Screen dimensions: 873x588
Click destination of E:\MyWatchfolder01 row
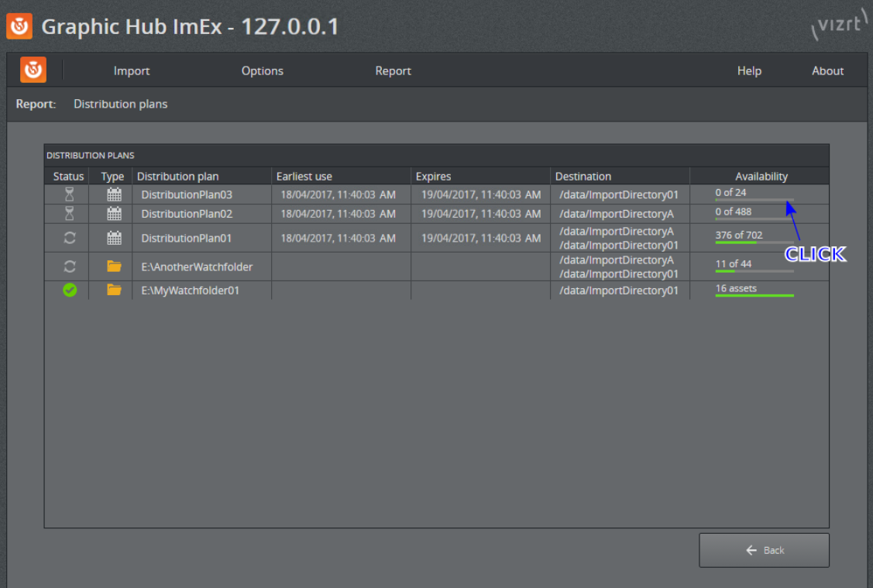[619, 290]
